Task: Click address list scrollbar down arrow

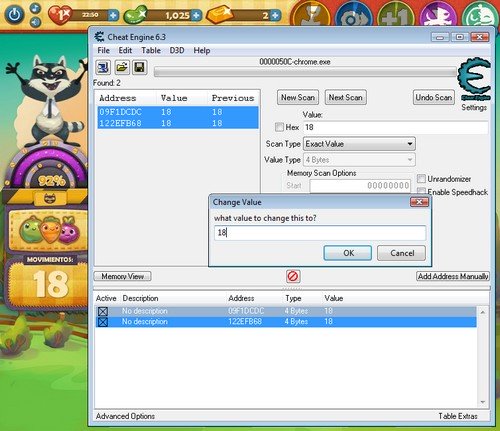Action: [x=483, y=402]
